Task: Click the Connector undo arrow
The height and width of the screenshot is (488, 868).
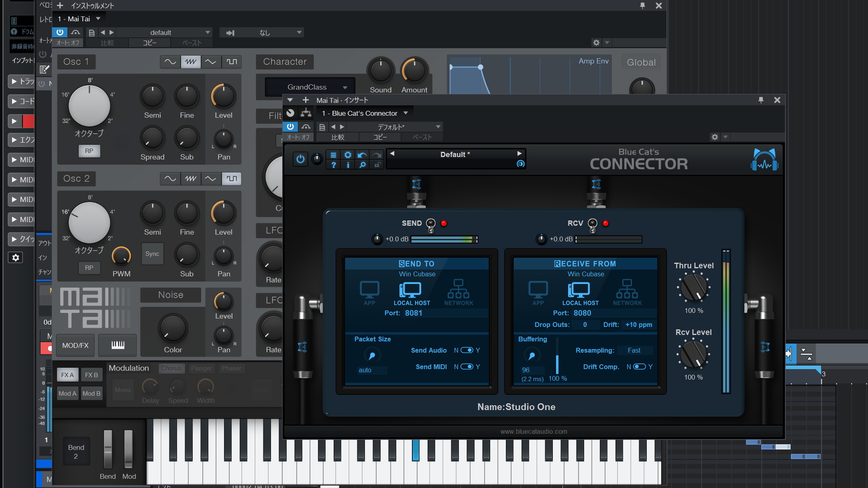Action: click(362, 155)
